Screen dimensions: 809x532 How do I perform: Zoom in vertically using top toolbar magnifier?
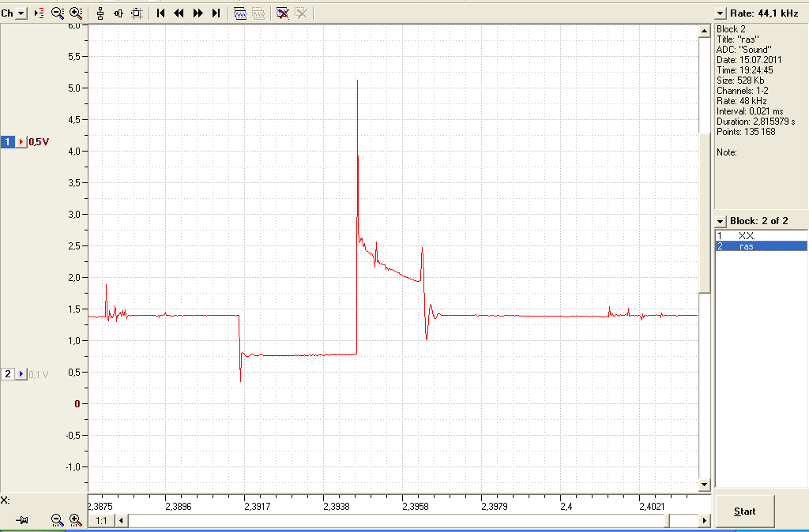(76, 13)
